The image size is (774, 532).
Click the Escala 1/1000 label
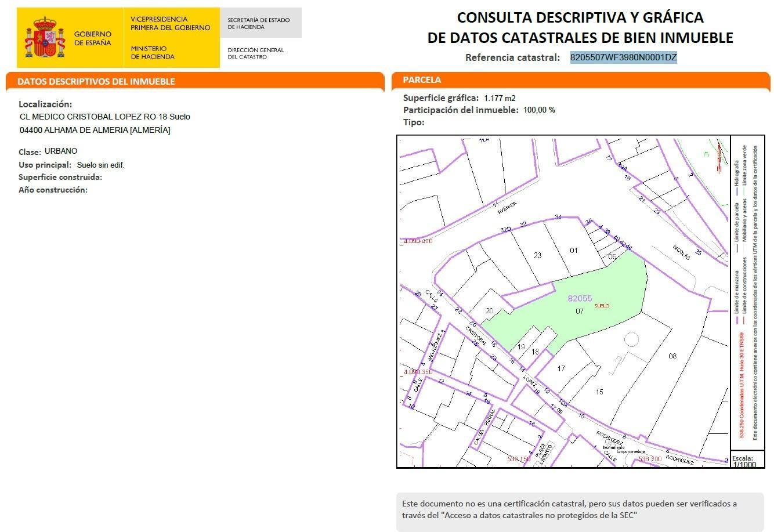[744, 462]
